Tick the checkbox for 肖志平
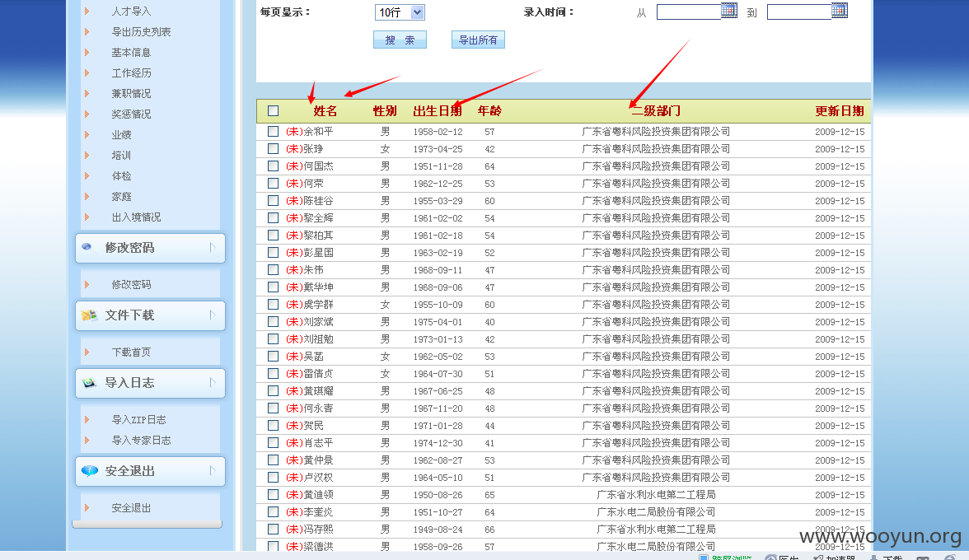The height and width of the screenshot is (560, 969). [274, 443]
